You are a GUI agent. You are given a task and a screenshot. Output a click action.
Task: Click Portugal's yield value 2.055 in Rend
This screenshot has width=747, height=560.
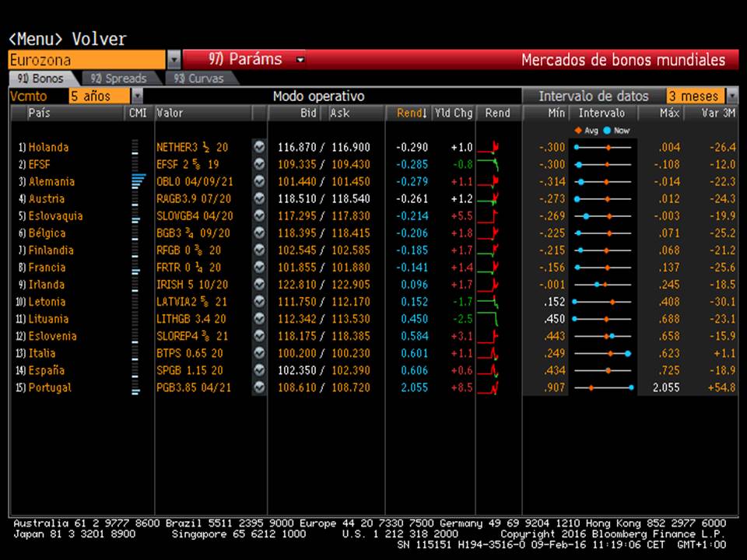click(414, 387)
